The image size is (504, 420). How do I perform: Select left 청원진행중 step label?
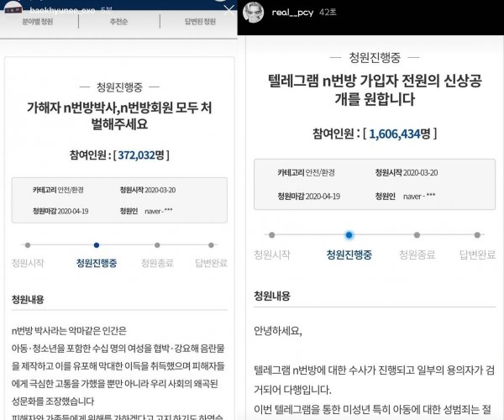[x=97, y=263]
